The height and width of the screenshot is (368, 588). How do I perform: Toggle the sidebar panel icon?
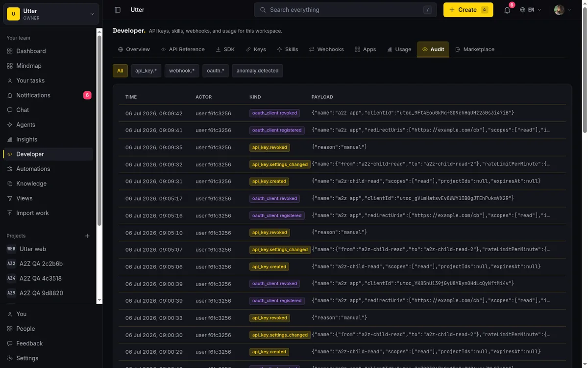[x=118, y=10]
